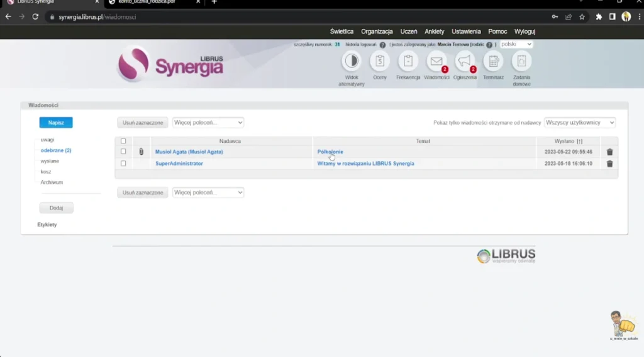Screen dimensions: 644x357
Task: Open Witamy w rozwiązaniu LIBRUS Synergia message
Action: click(365, 164)
